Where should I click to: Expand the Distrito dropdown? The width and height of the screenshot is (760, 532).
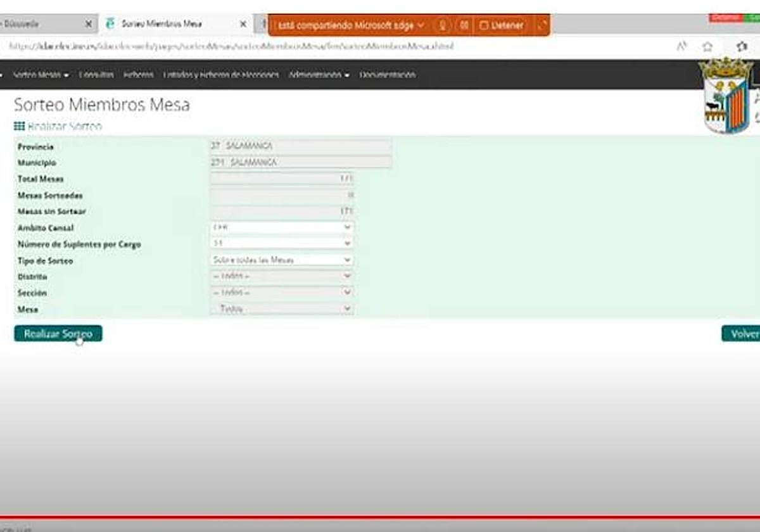click(282, 276)
